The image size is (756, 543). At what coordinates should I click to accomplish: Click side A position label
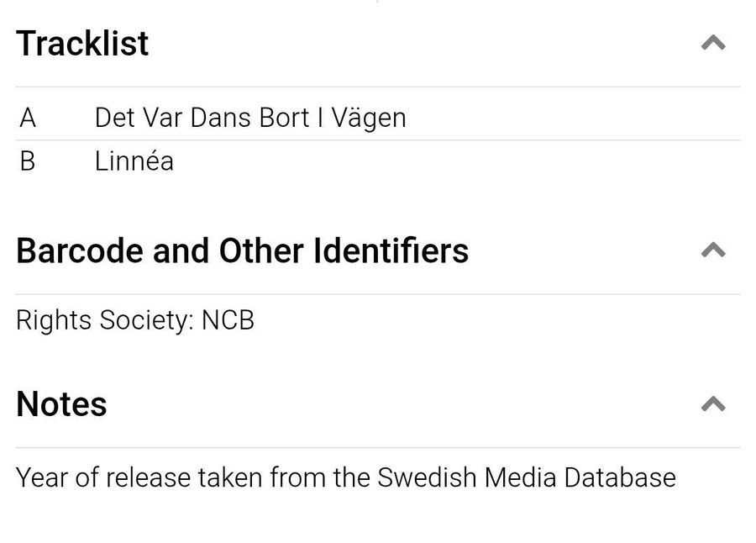point(28,118)
